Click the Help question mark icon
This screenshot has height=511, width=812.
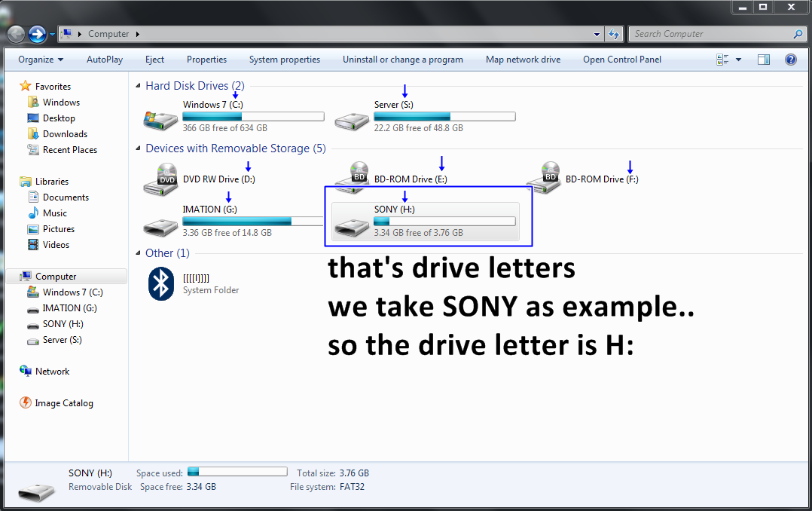pos(791,60)
